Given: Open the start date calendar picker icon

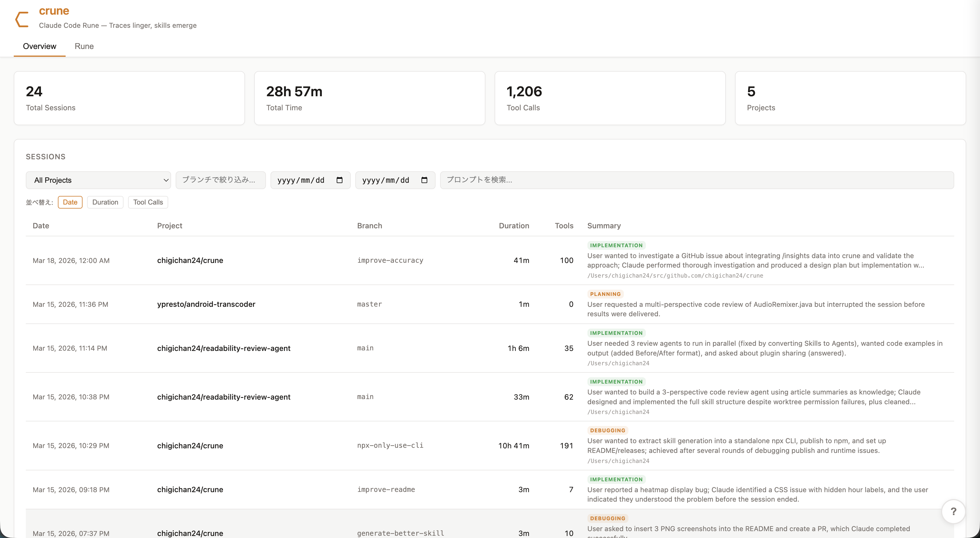Looking at the screenshot, I should coord(340,180).
